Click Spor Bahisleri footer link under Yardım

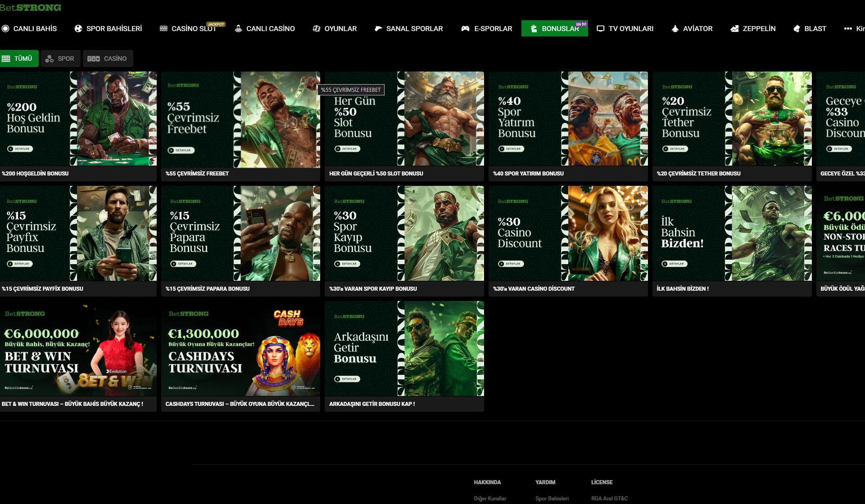coord(552,499)
